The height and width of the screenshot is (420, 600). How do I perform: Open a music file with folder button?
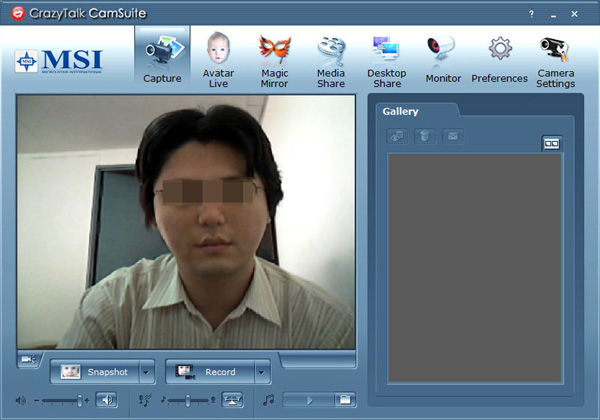[345, 400]
